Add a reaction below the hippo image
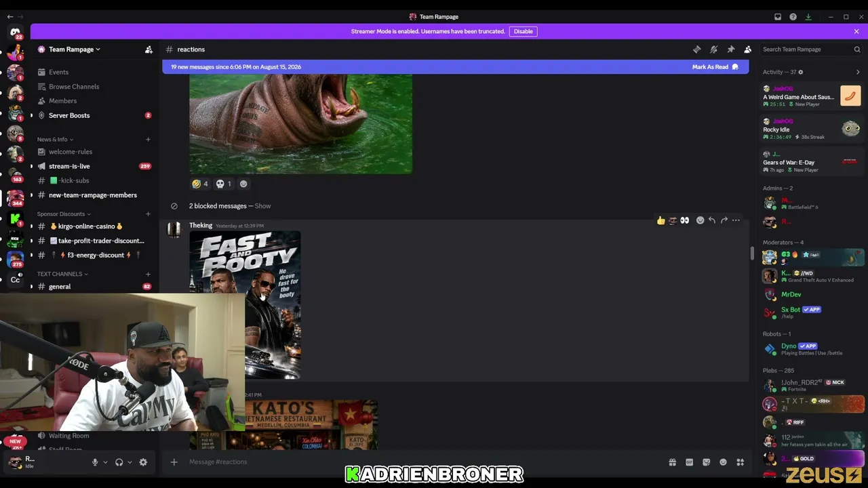 click(x=243, y=184)
